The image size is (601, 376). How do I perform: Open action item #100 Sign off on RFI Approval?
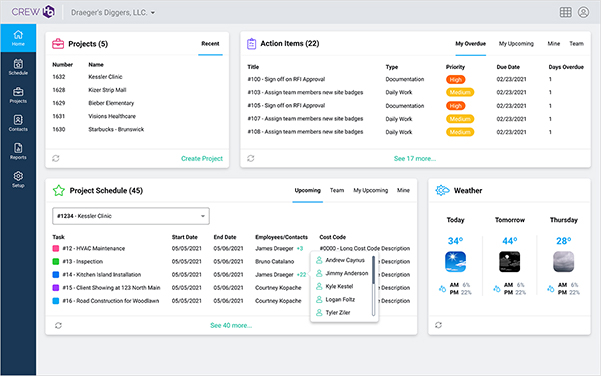(286, 79)
